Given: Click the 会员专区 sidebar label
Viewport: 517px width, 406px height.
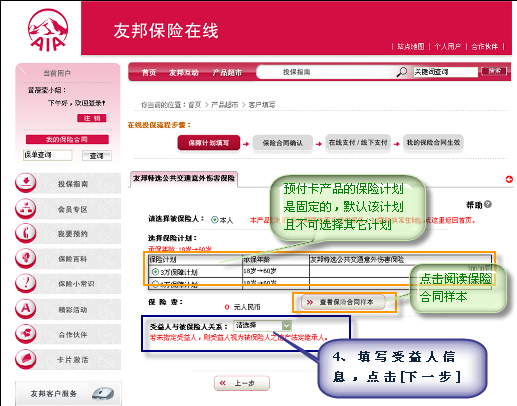Looking at the screenshot, I should (x=73, y=209).
